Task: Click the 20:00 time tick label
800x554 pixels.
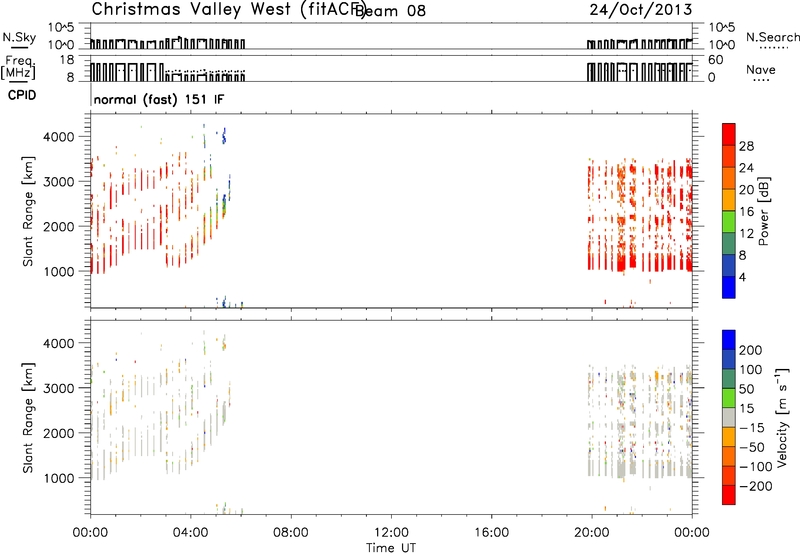Action: coord(592,533)
